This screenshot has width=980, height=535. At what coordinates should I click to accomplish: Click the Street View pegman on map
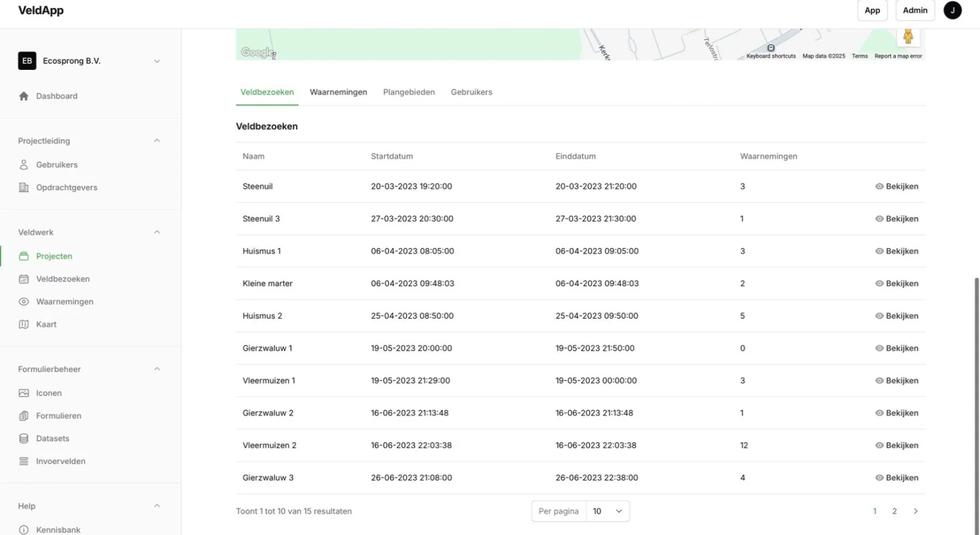908,37
